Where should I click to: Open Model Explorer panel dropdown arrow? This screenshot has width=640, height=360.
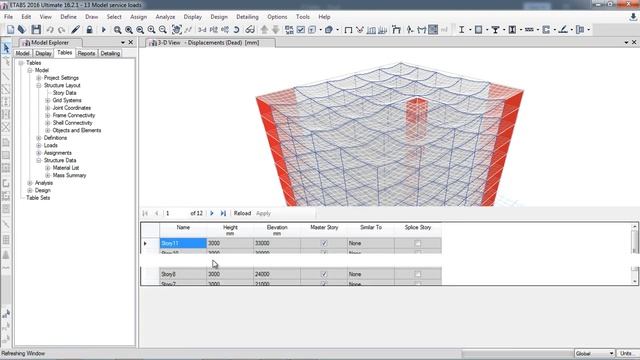(123, 42)
